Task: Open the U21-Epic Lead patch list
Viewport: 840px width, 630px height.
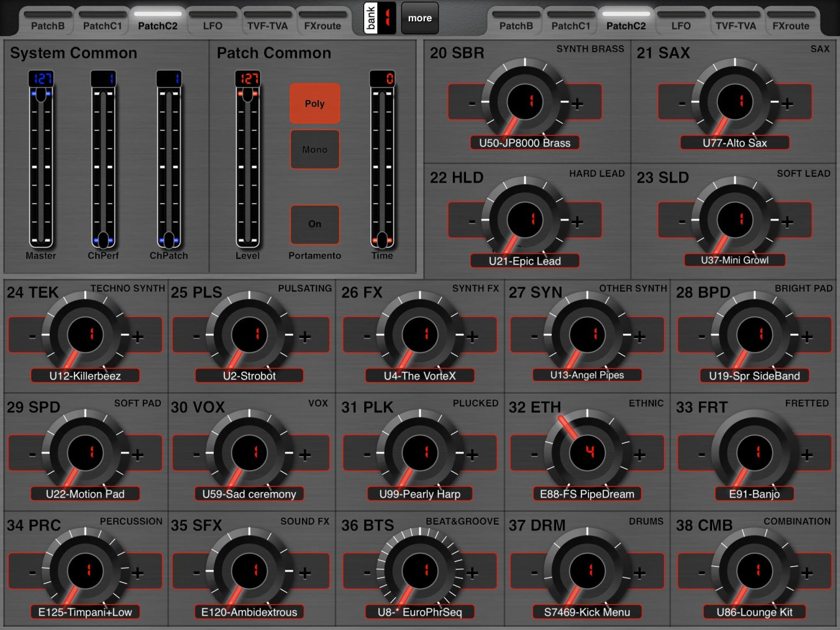Action: (525, 261)
